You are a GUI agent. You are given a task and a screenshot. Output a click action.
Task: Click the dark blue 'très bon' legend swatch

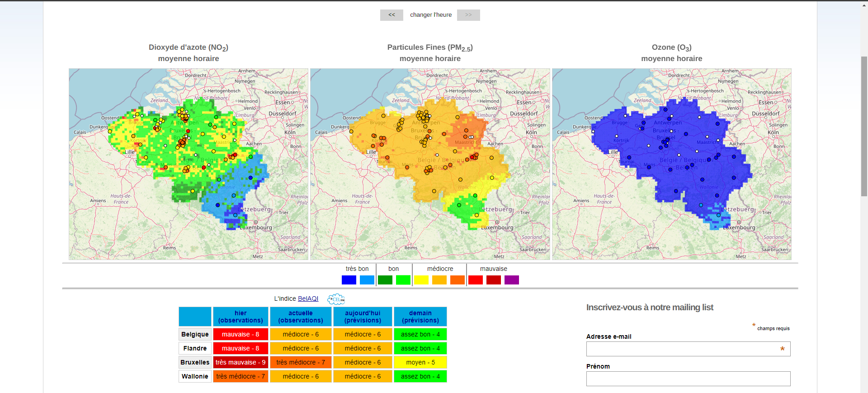click(x=349, y=280)
